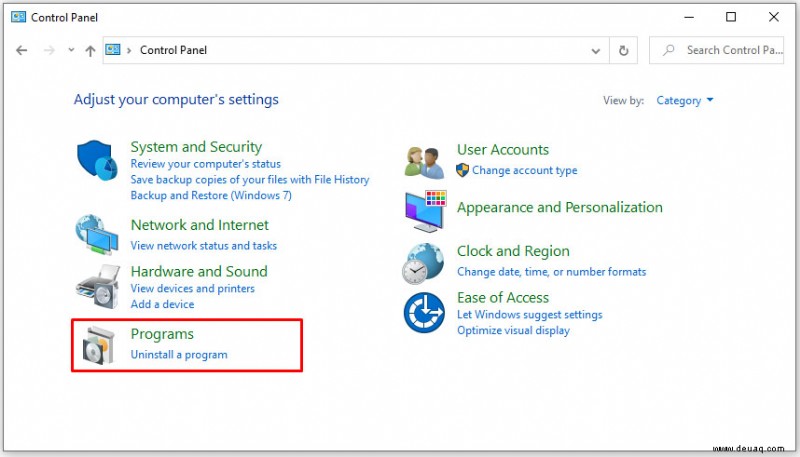Select Change account type link

coord(524,170)
